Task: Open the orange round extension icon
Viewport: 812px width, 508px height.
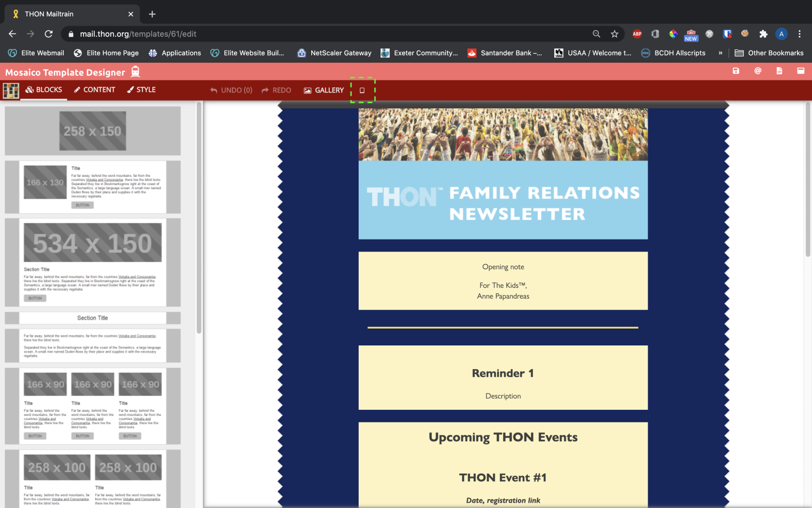Action: tap(745, 34)
